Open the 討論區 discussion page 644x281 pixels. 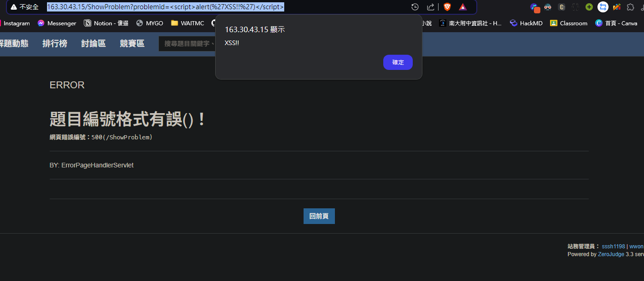click(x=94, y=44)
